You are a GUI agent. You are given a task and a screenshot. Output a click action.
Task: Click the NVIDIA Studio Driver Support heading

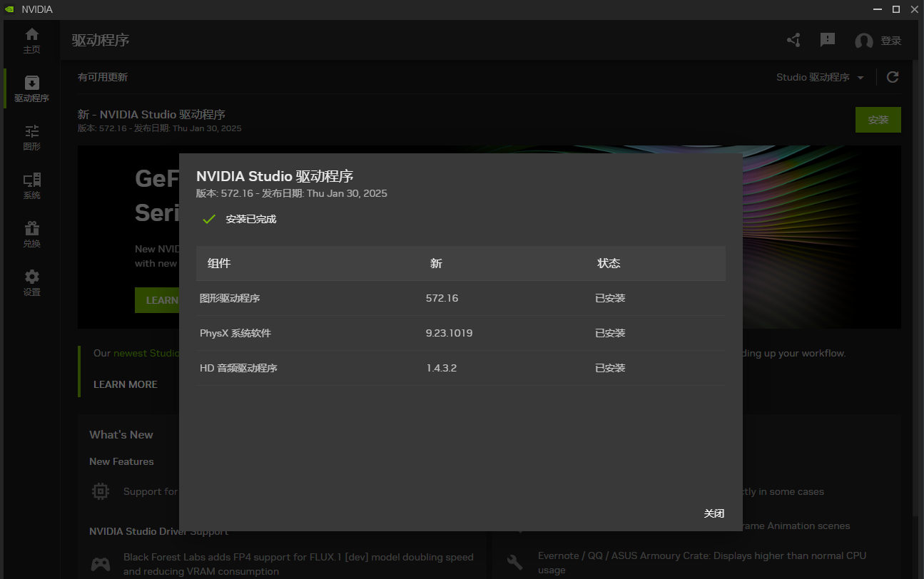click(158, 531)
